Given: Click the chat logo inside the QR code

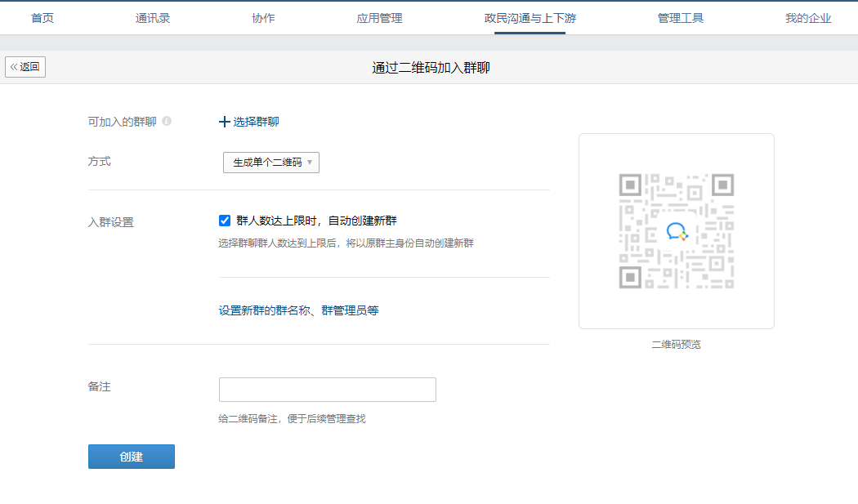Looking at the screenshot, I should (x=677, y=231).
